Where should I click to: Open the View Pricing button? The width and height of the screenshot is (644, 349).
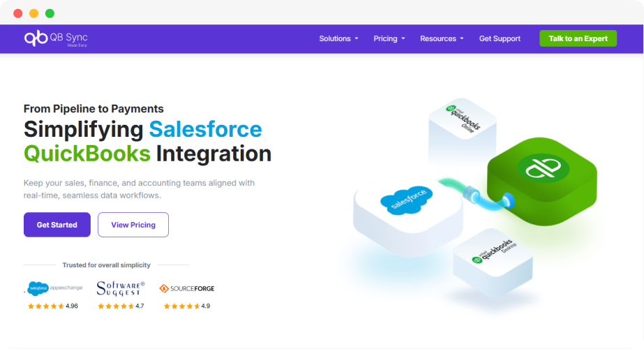pos(133,225)
